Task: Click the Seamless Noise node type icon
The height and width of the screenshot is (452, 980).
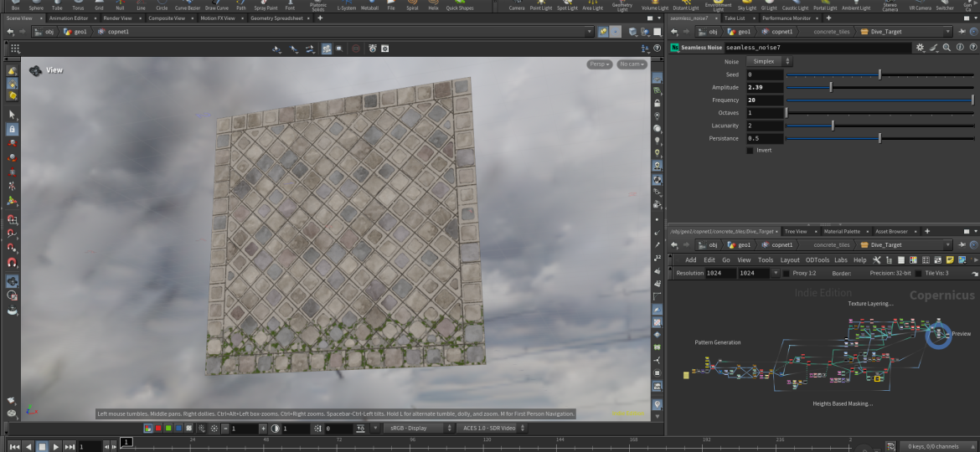Action: 674,48
